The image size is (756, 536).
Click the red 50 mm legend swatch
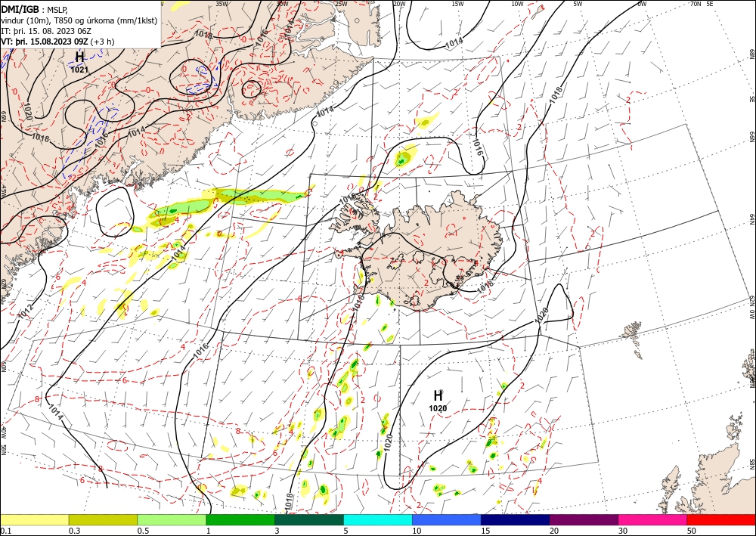(x=721, y=519)
